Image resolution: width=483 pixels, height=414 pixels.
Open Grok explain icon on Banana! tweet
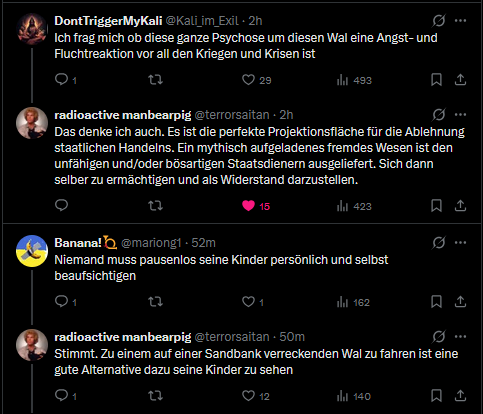tap(439, 243)
